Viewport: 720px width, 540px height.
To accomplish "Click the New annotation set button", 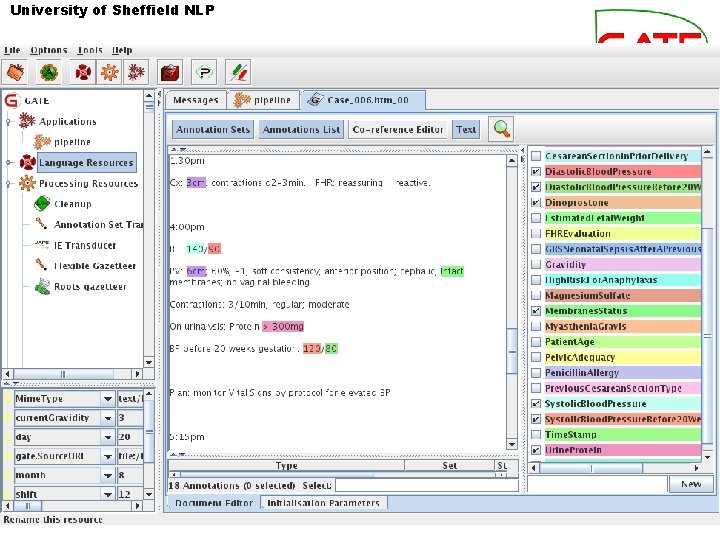I will coord(691,484).
